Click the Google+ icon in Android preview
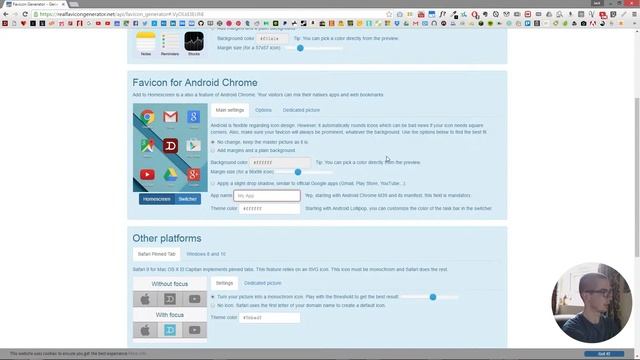This screenshot has height=360, width=640. pos(193,175)
